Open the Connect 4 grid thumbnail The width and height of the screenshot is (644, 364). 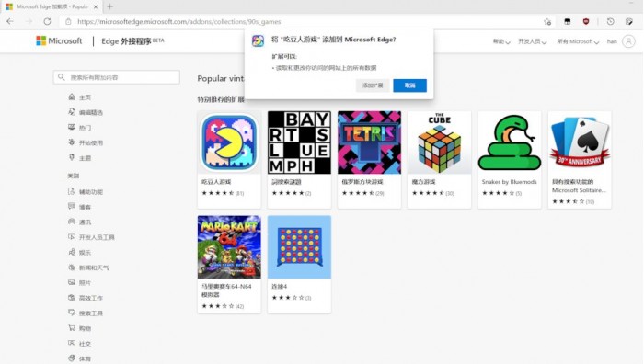pos(299,247)
